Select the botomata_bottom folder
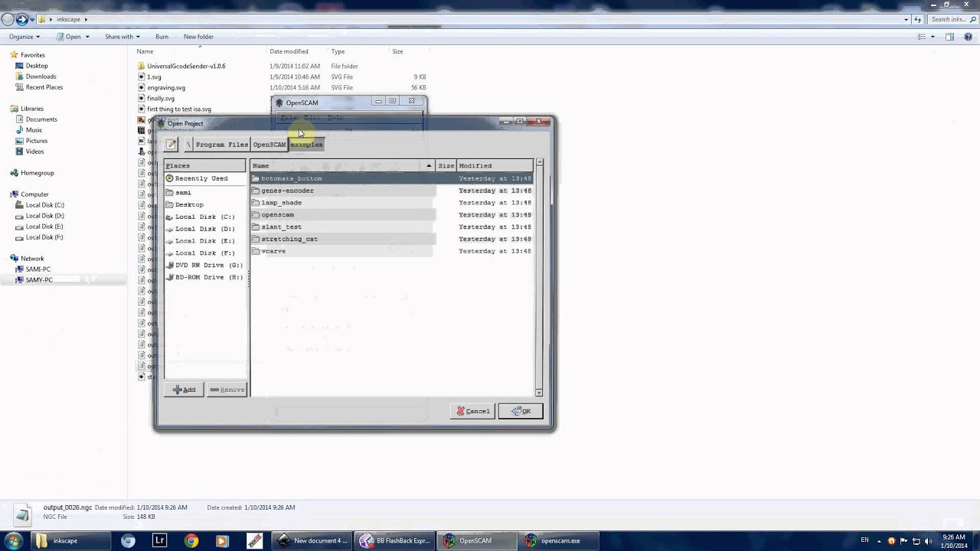Screen dimensions: 980x551 [391, 178]
